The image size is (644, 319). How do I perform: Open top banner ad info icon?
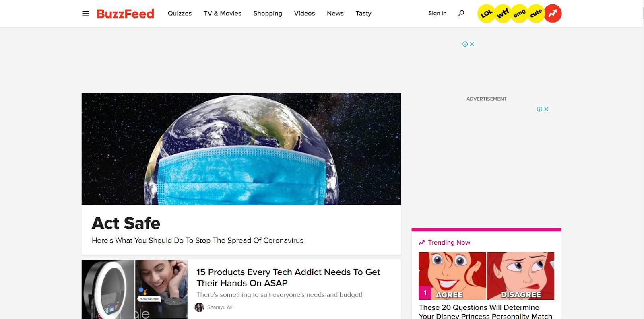pyautogui.click(x=465, y=44)
